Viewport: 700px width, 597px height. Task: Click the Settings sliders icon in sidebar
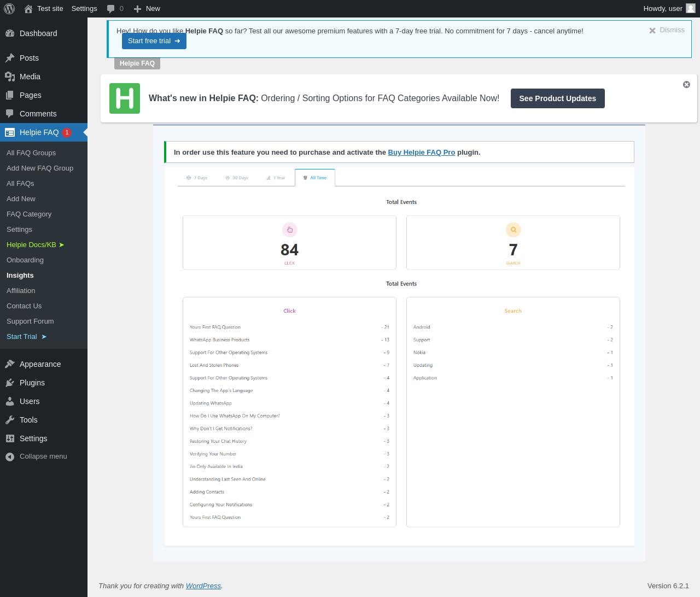coord(10,438)
